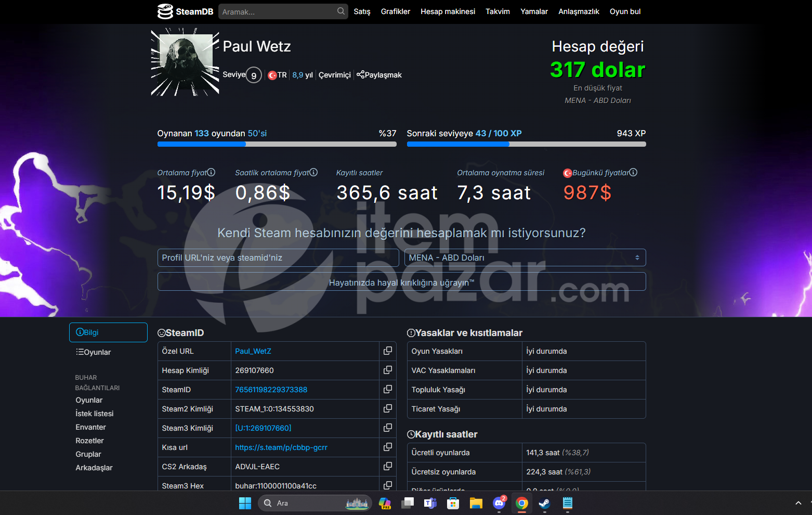Copy the Özel URL value
Screen dimensions: 812x515
pyautogui.click(x=387, y=351)
